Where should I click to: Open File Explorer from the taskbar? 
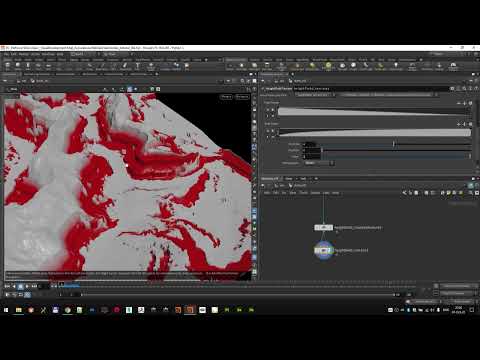[19, 310]
